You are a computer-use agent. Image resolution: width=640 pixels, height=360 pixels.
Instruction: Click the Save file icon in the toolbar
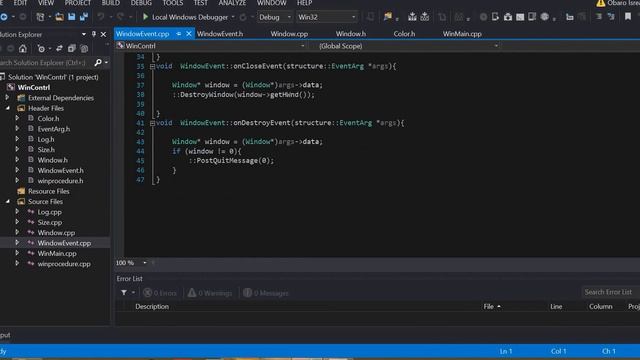[72, 17]
